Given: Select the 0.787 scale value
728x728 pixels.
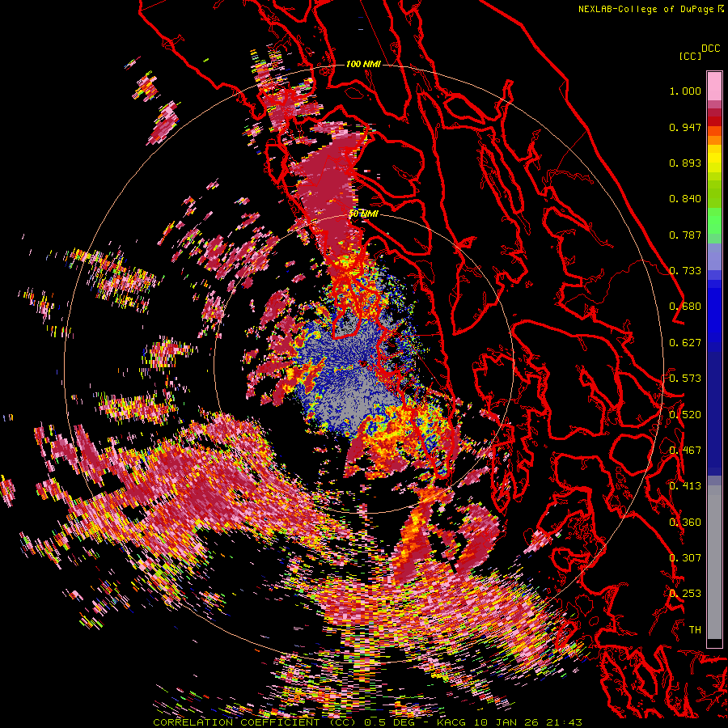Looking at the screenshot, I should coord(685,235).
